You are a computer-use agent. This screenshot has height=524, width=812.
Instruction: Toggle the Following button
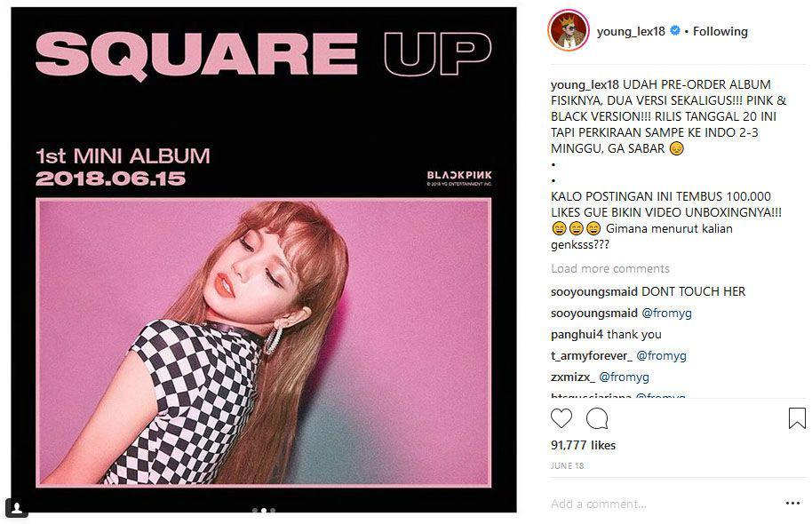[720, 32]
